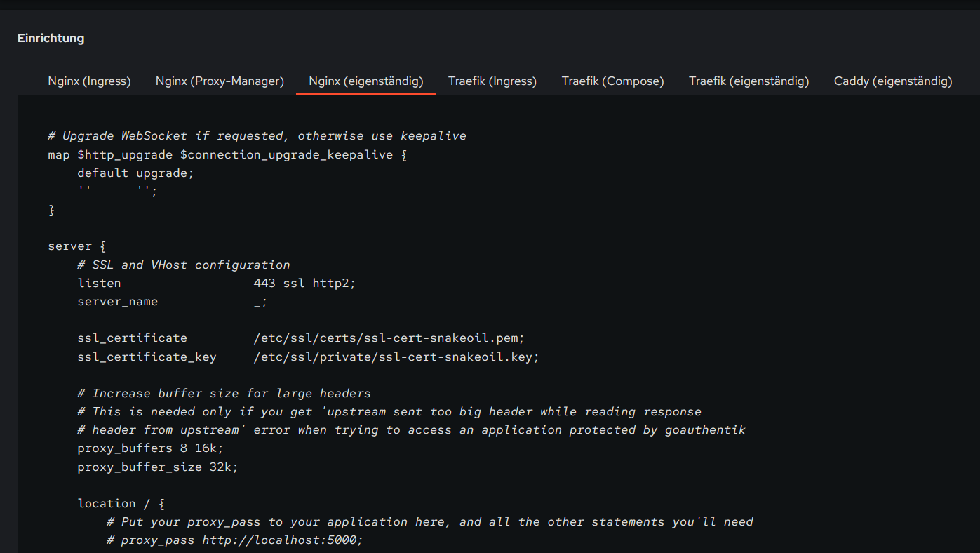Click the 'Upgrade WebSocket if requested' comment
980x553 pixels.
[257, 136]
